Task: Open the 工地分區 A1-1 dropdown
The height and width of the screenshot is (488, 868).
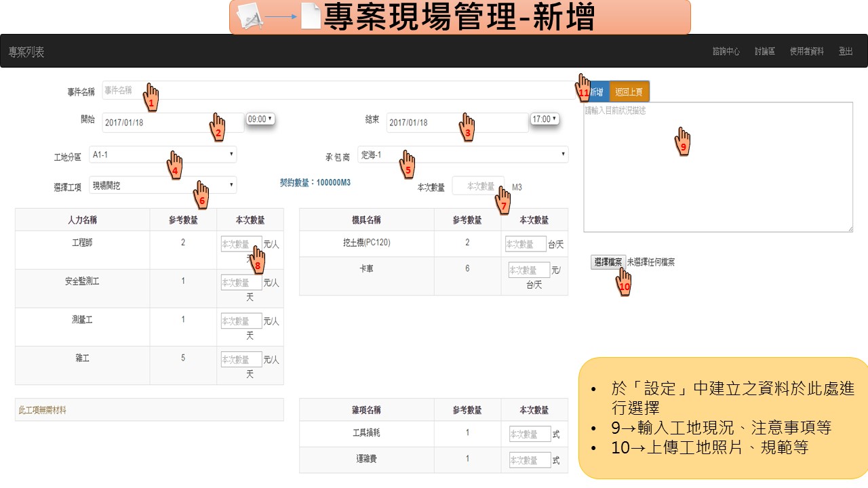Action: pos(163,155)
